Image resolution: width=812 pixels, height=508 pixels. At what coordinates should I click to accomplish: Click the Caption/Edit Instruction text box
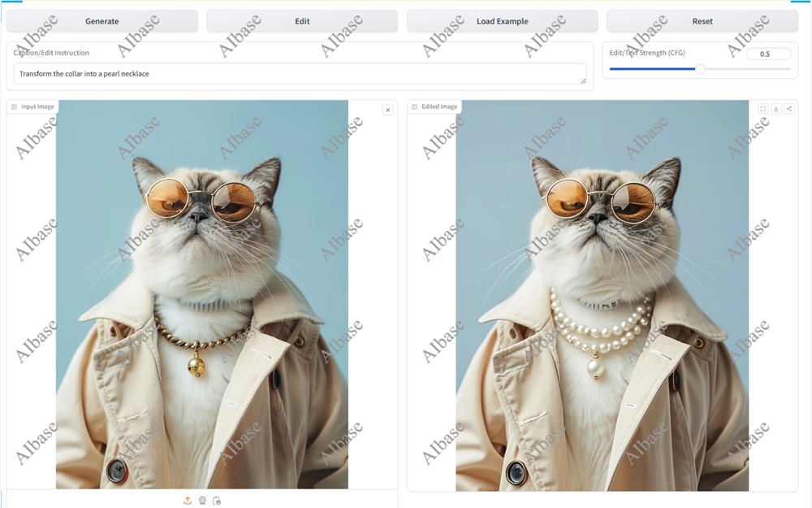click(x=299, y=73)
